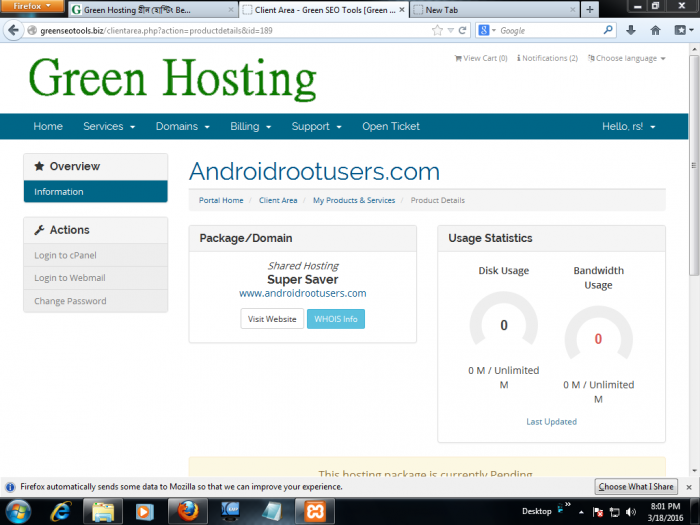Reload the page with the refresh icon
The height and width of the screenshot is (525, 700).
(462, 30)
